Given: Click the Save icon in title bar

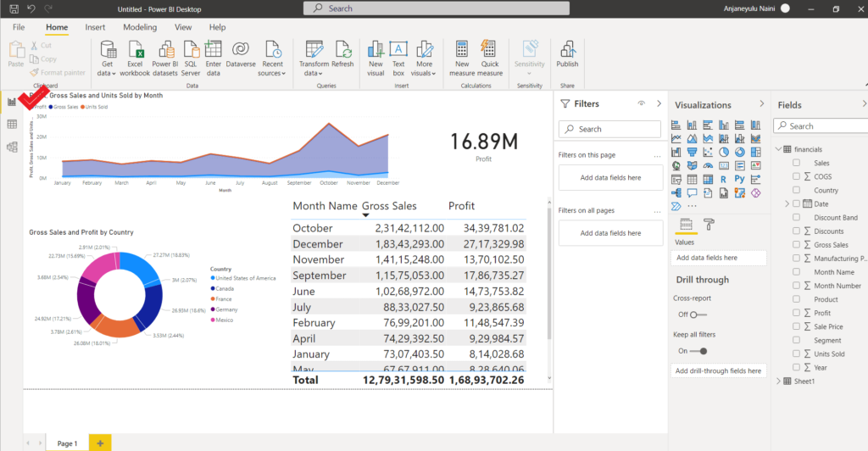Looking at the screenshot, I should [14, 8].
